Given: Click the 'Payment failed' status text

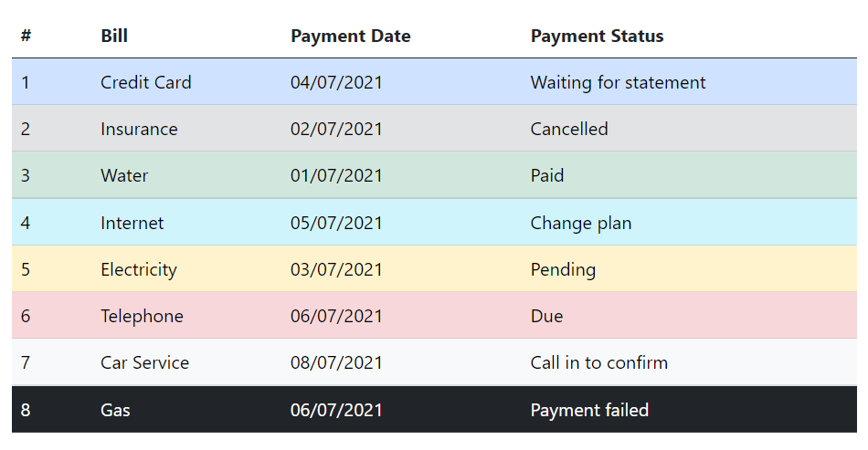Looking at the screenshot, I should tap(589, 410).
